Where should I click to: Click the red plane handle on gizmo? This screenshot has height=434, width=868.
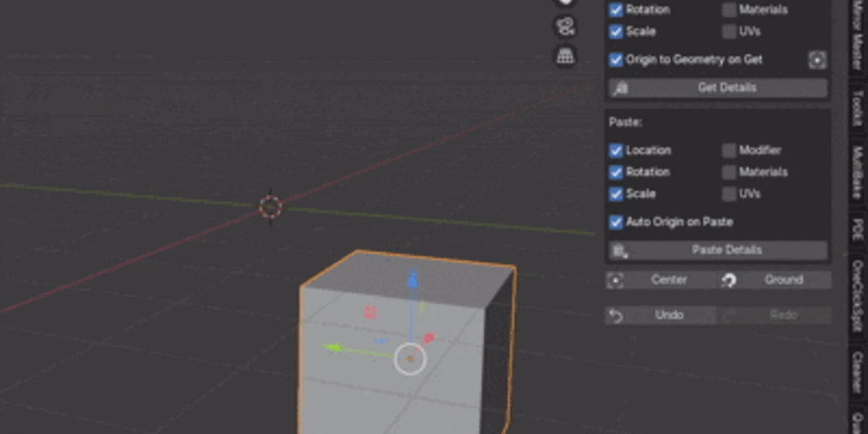click(370, 312)
